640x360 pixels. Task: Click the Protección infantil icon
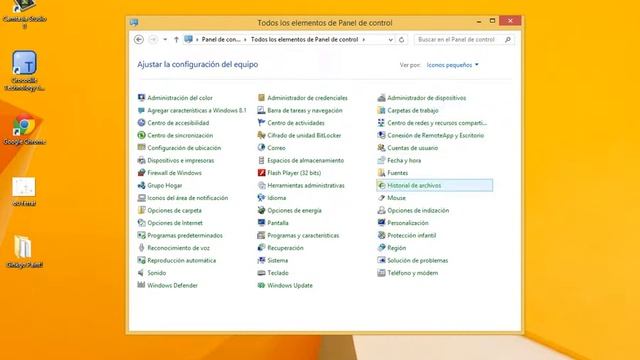(381, 235)
